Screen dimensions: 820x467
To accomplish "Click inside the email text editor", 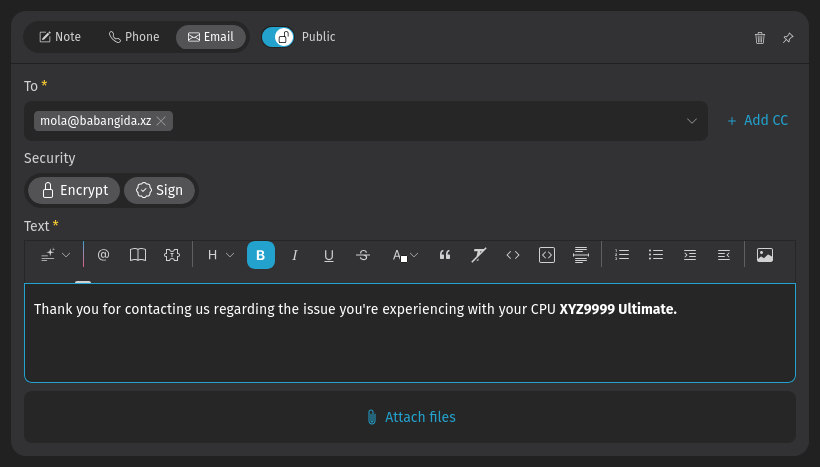I will (410, 333).
